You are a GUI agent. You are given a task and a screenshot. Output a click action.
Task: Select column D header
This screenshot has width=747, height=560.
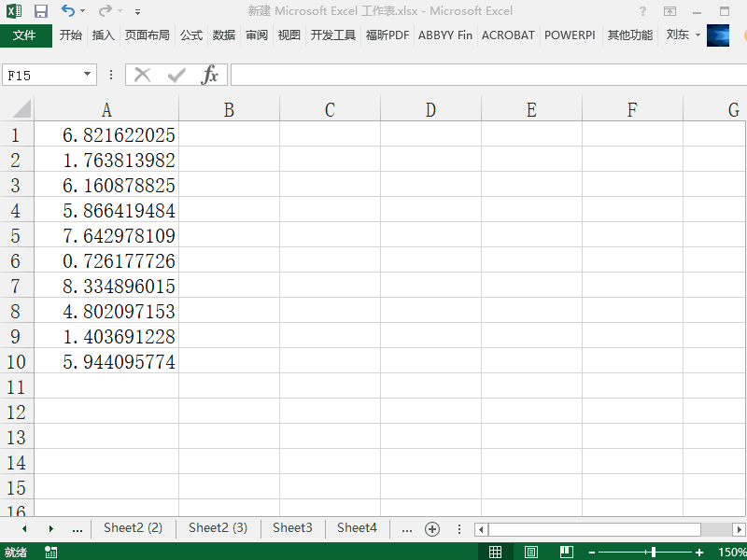point(430,109)
